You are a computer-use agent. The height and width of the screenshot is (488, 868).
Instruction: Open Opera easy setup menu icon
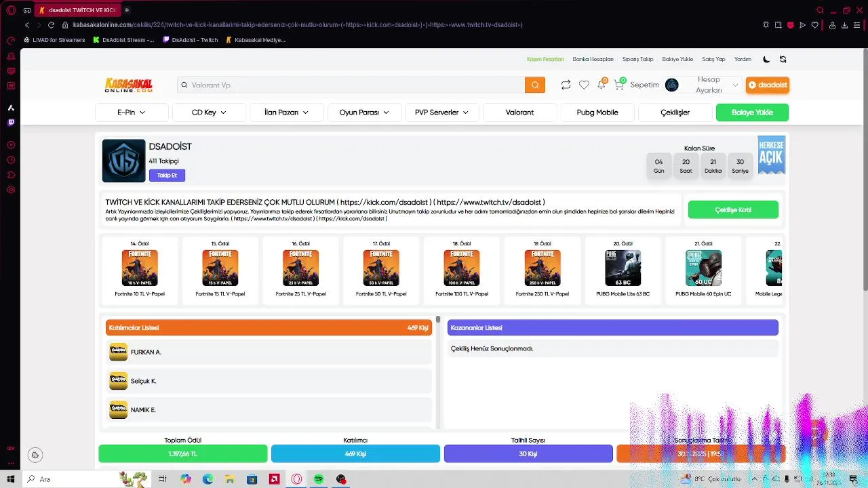tap(857, 25)
